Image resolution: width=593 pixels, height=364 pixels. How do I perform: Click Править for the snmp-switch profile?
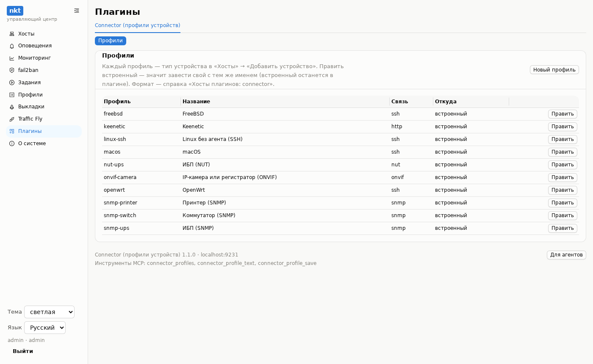click(563, 215)
